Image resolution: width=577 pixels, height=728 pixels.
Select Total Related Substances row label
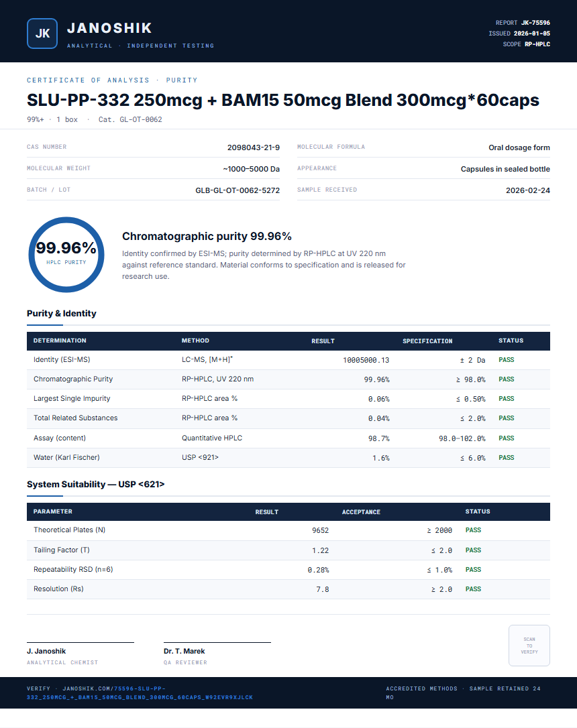[75, 418]
